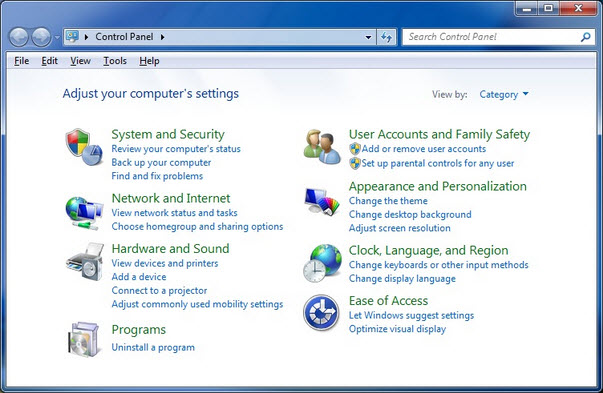Click Review your computer's status

(176, 149)
